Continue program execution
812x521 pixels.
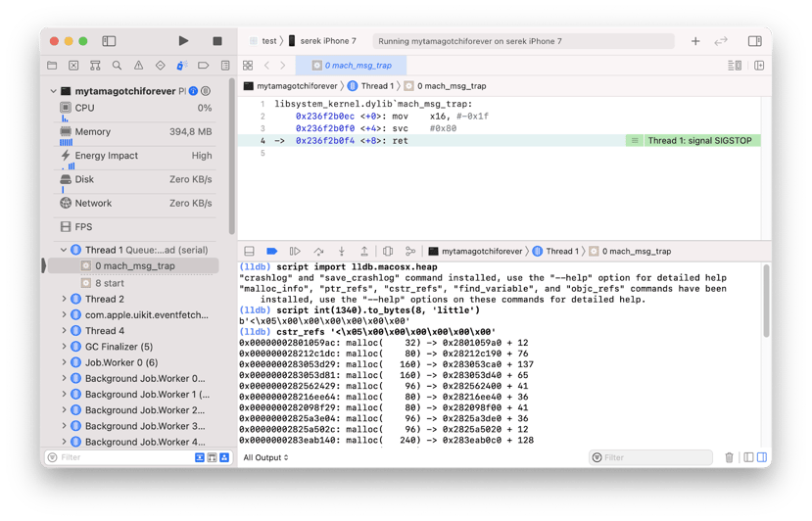[295, 251]
